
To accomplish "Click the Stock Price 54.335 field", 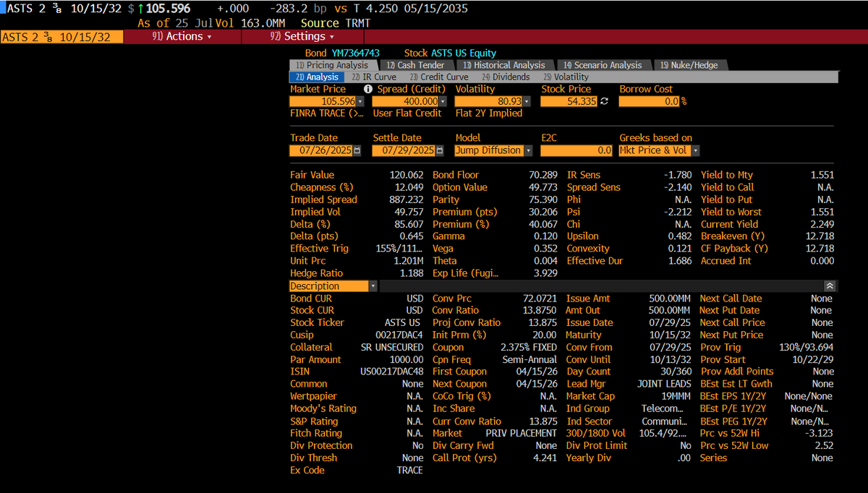I will tap(570, 102).
